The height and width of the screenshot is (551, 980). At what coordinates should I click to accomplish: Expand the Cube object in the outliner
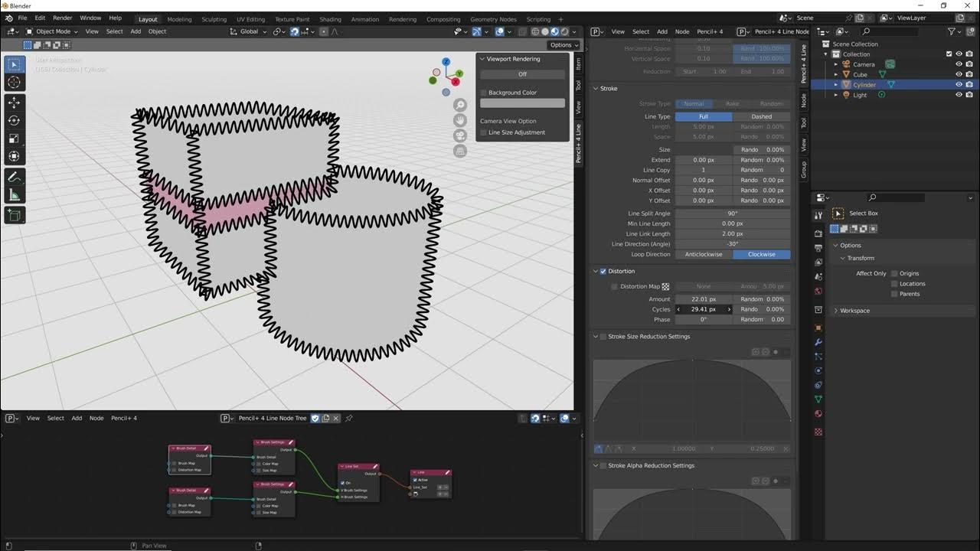836,75
